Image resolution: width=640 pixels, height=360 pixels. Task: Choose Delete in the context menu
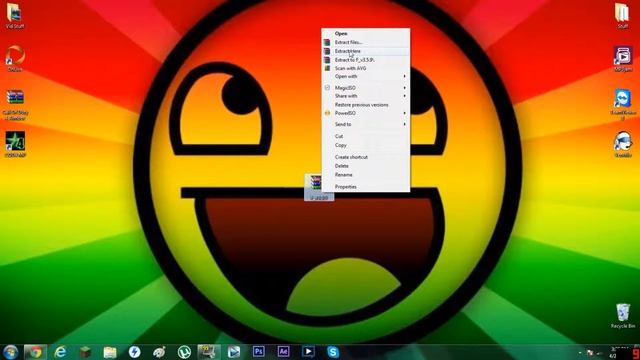(365, 166)
